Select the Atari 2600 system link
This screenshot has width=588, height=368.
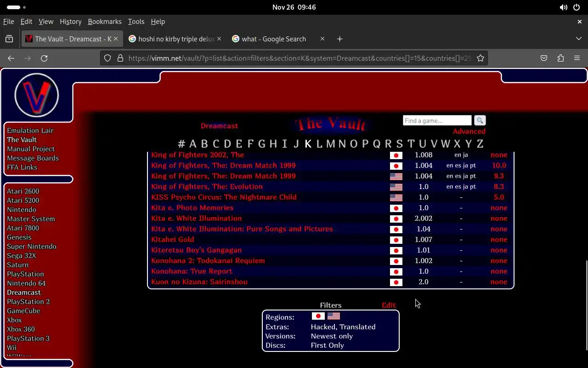23,191
